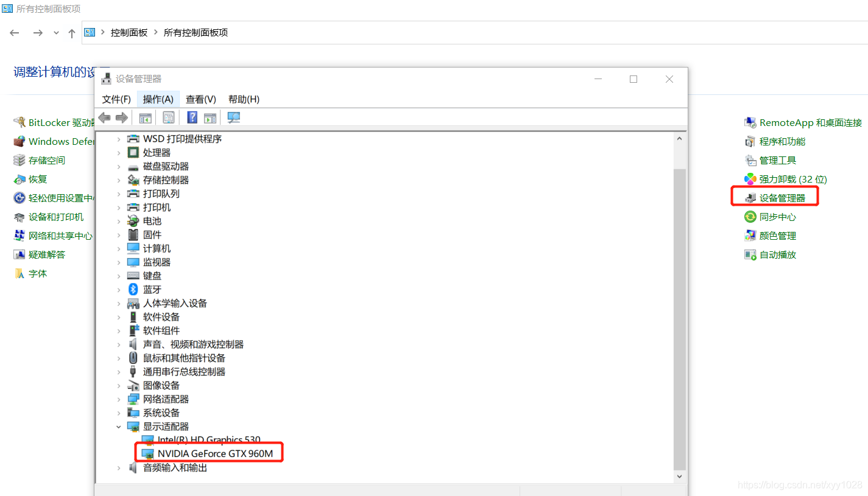868x496 pixels.
Task: Click 所有控制面板项 breadcrumb in address bar
Action: tap(196, 33)
